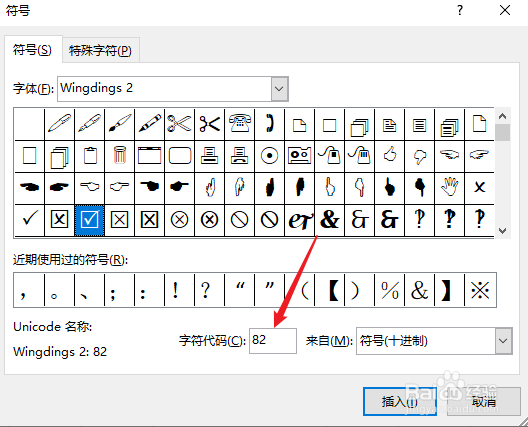Select the printer symbol in grid
The image size is (528, 427).
point(209,156)
